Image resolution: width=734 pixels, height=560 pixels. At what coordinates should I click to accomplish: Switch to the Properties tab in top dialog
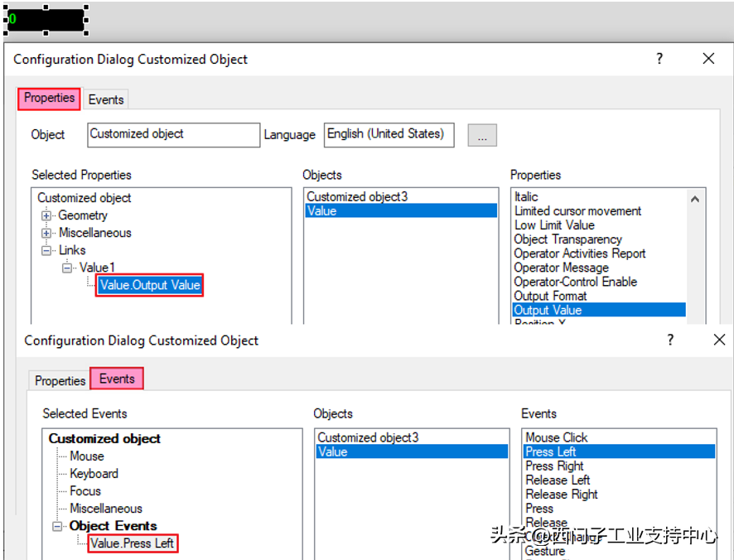(49, 99)
